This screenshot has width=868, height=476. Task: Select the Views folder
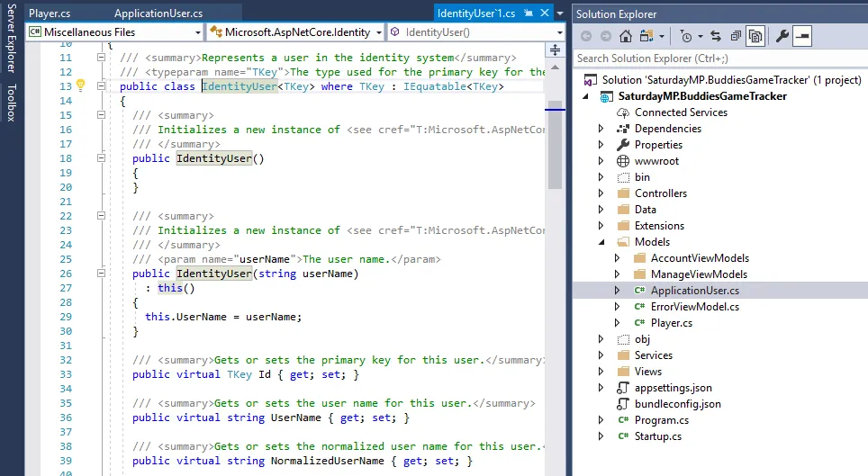[x=648, y=372]
